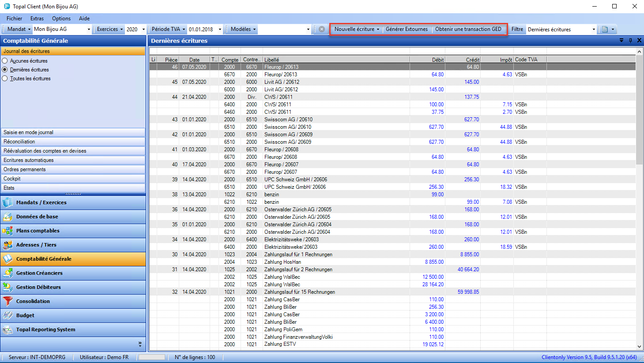Open Données de base icon in sidebar

(8, 217)
